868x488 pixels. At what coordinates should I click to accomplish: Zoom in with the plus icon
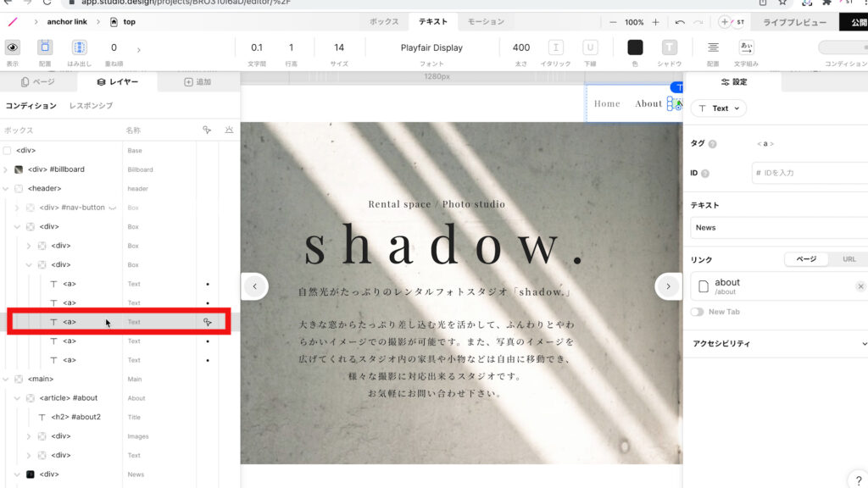[655, 22]
